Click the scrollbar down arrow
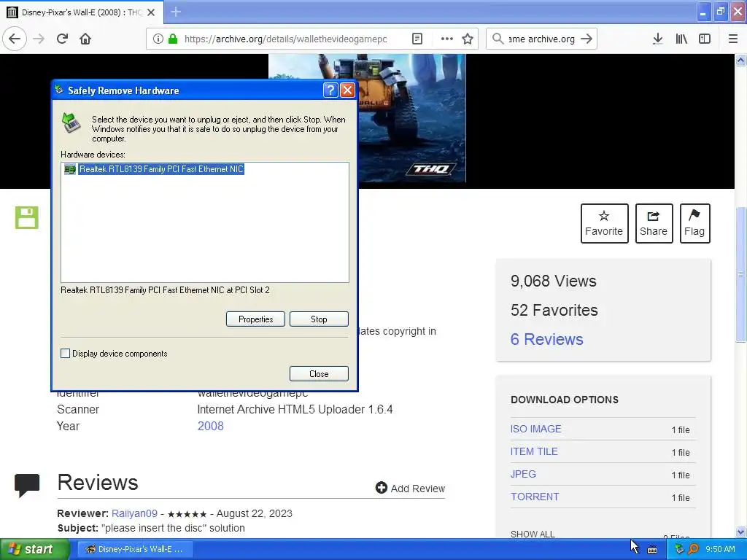Screen dimensions: 747x560 click(x=740, y=532)
